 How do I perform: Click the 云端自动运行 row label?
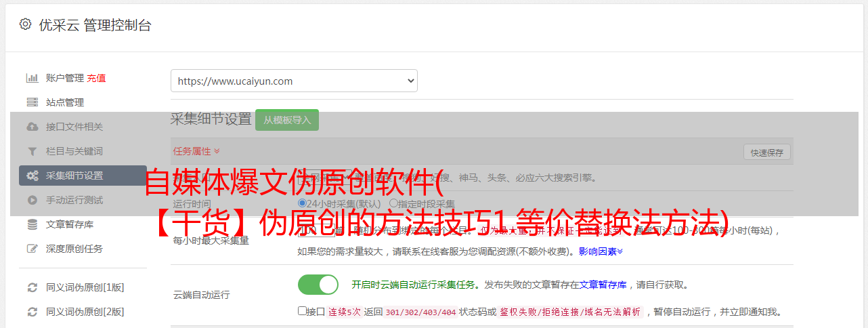202,295
